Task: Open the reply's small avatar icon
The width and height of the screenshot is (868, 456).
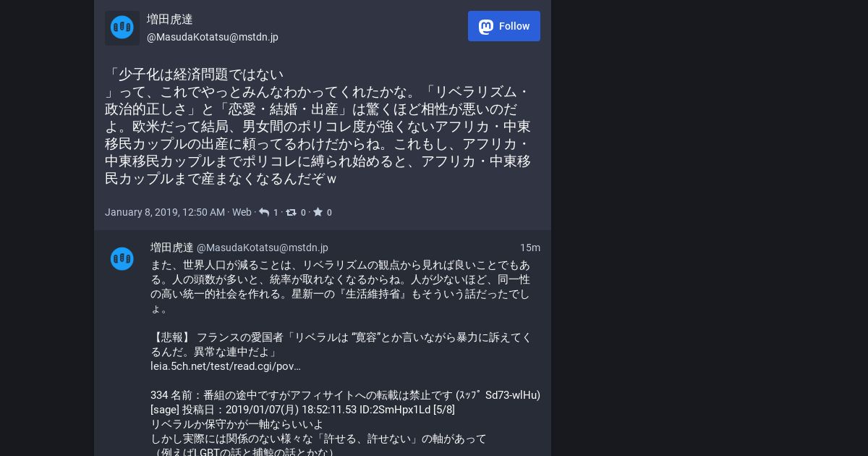Action: point(122,258)
